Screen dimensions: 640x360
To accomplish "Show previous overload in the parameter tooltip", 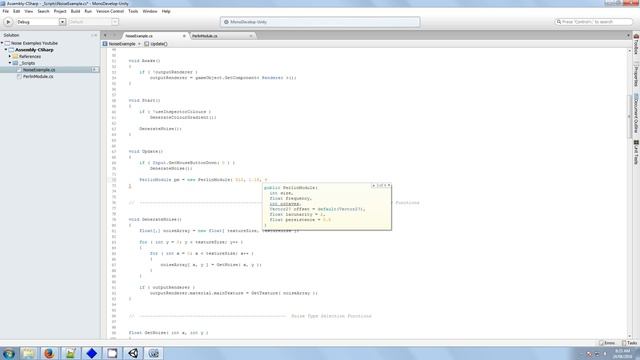I will pos(373,186).
